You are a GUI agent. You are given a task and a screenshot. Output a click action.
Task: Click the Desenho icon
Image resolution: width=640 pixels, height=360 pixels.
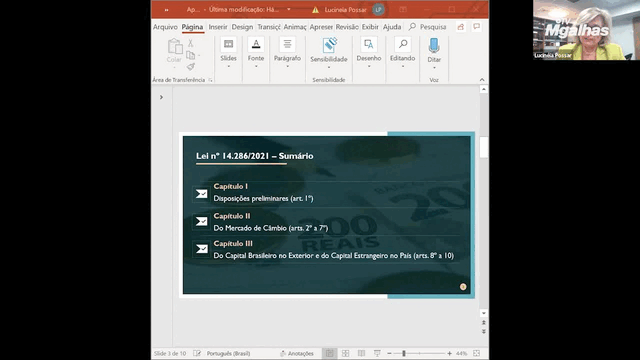[x=369, y=44]
